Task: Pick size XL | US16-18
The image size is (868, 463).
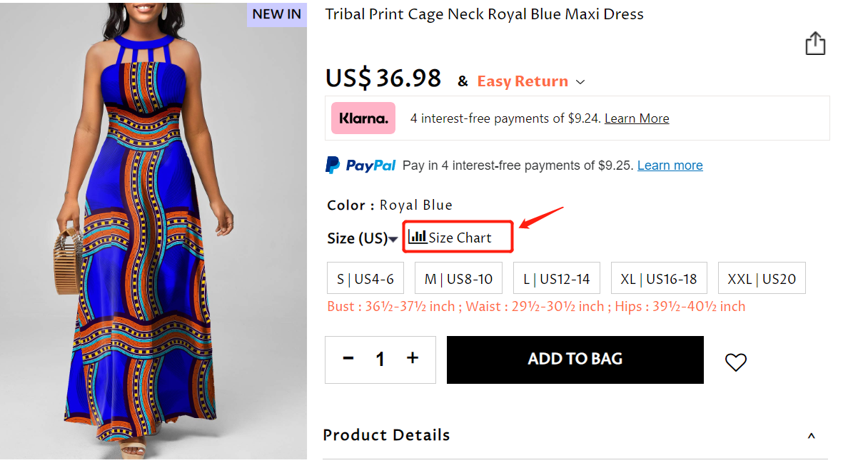Action: pyautogui.click(x=659, y=279)
